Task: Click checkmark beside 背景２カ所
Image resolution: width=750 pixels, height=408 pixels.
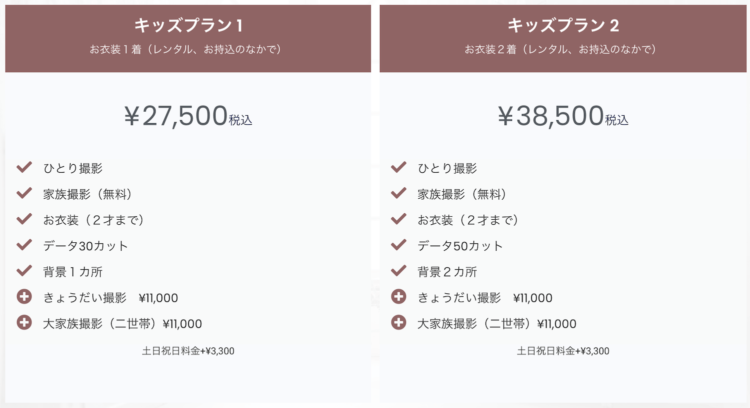Action: (398, 271)
